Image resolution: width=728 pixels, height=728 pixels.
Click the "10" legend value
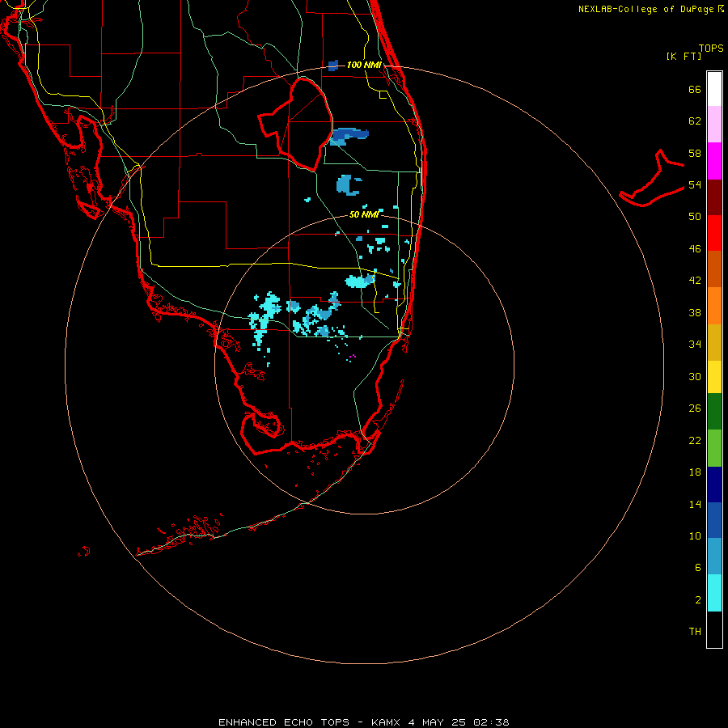pos(695,536)
